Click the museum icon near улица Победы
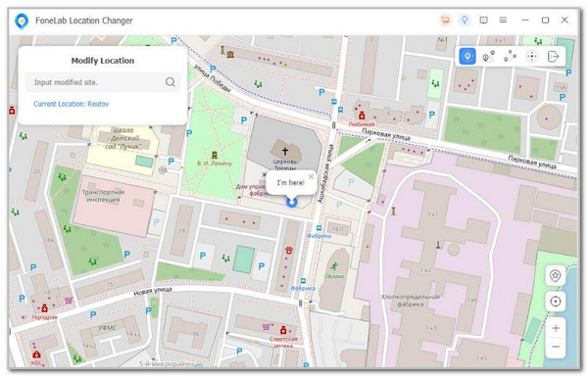The image size is (588, 377). (x=230, y=55)
